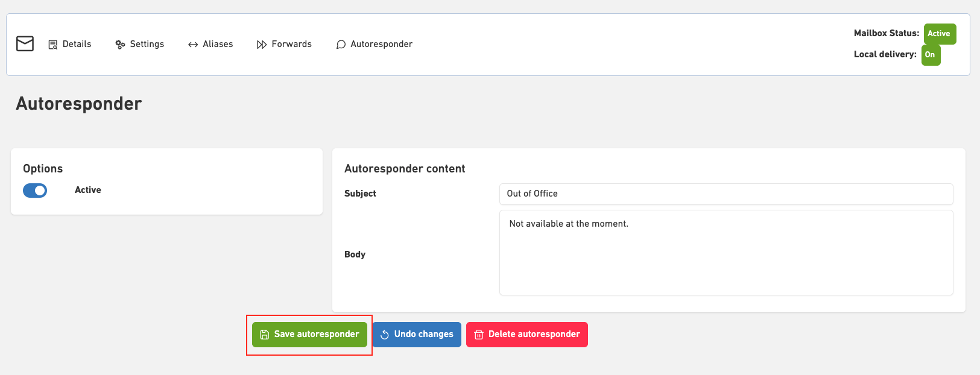Click the Local delivery label
The width and height of the screenshot is (980, 375).
tap(885, 54)
